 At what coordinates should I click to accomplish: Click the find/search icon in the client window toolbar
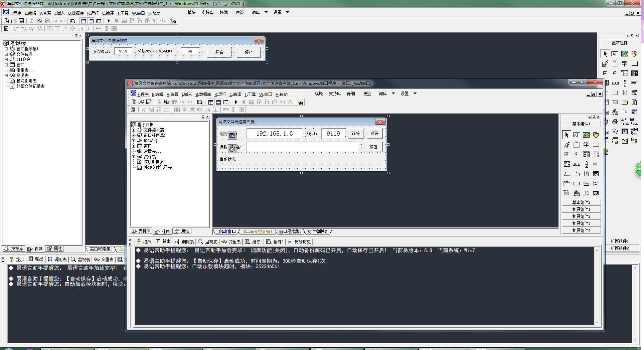pyautogui.click(x=200, y=102)
